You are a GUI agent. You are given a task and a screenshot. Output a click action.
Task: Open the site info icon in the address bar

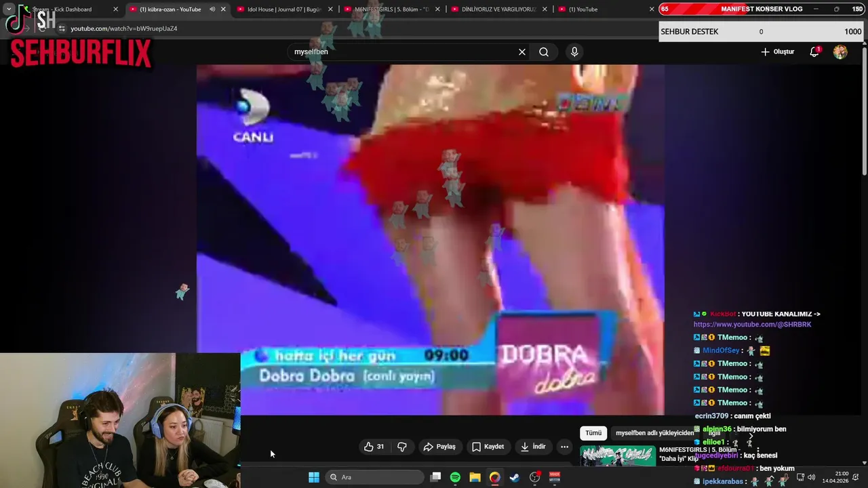coord(62,28)
